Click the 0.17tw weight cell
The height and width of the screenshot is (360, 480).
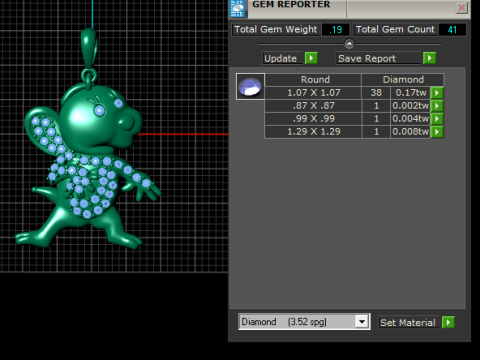pos(410,93)
